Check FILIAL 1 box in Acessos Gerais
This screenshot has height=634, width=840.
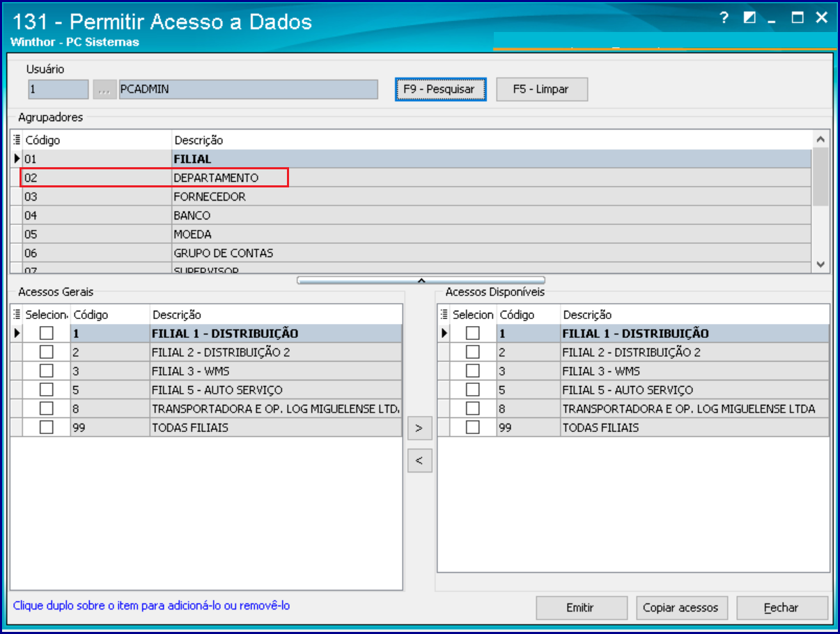pyautogui.click(x=46, y=334)
